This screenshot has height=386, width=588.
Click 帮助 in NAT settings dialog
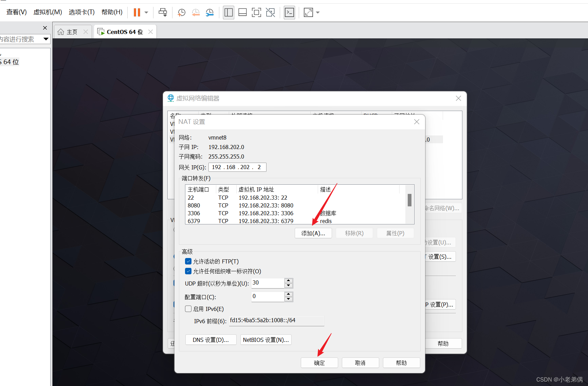click(402, 363)
